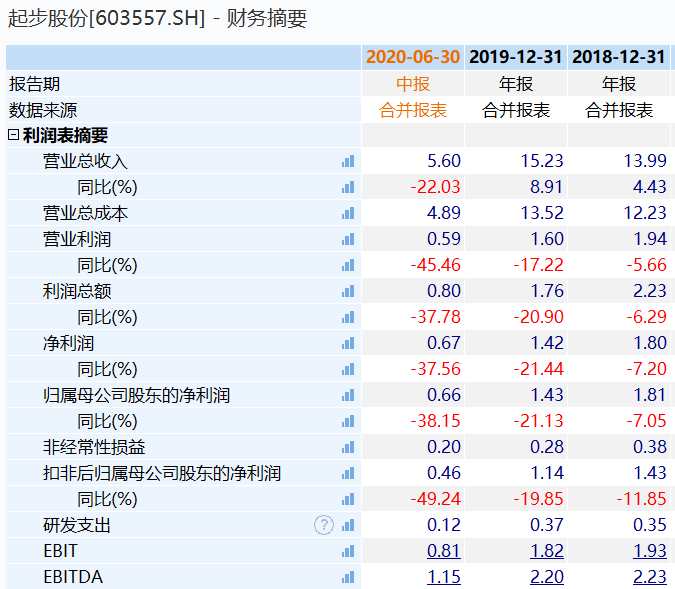Select the 2019-12-31 column header
675x589 pixels.
pos(516,57)
